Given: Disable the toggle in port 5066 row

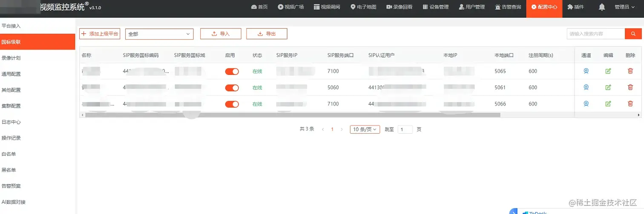Looking at the screenshot, I should [232, 104].
